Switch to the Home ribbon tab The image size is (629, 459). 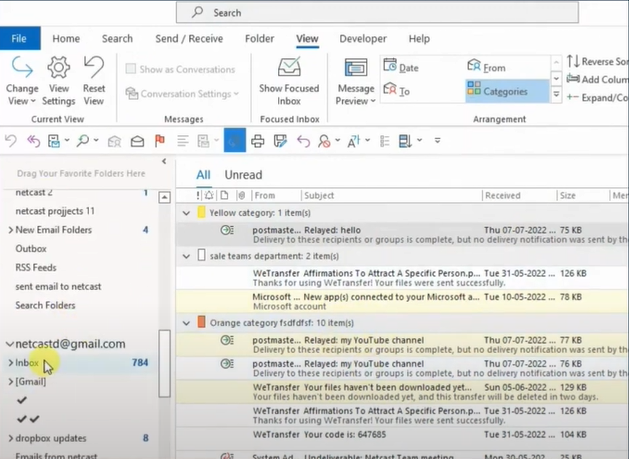[66, 39]
